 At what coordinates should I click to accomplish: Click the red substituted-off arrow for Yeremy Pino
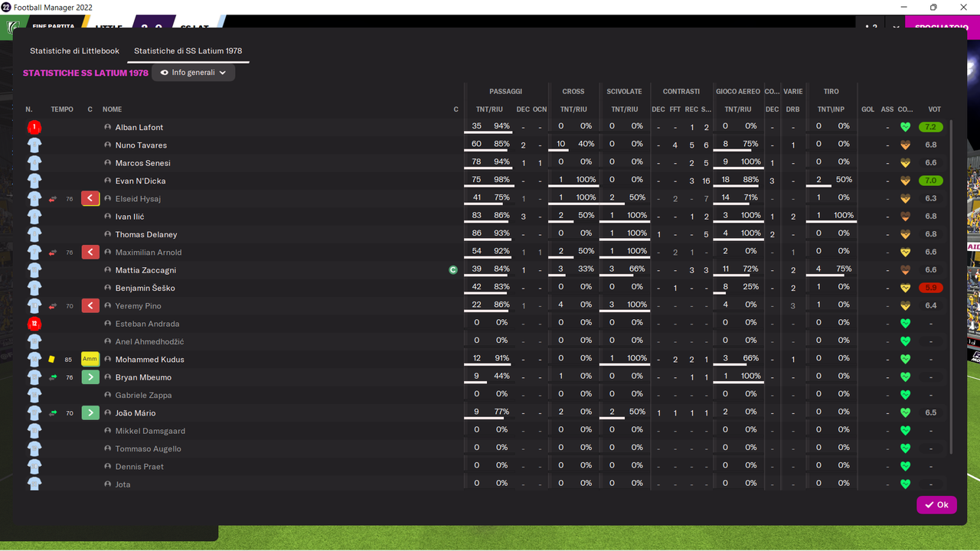pos(90,305)
